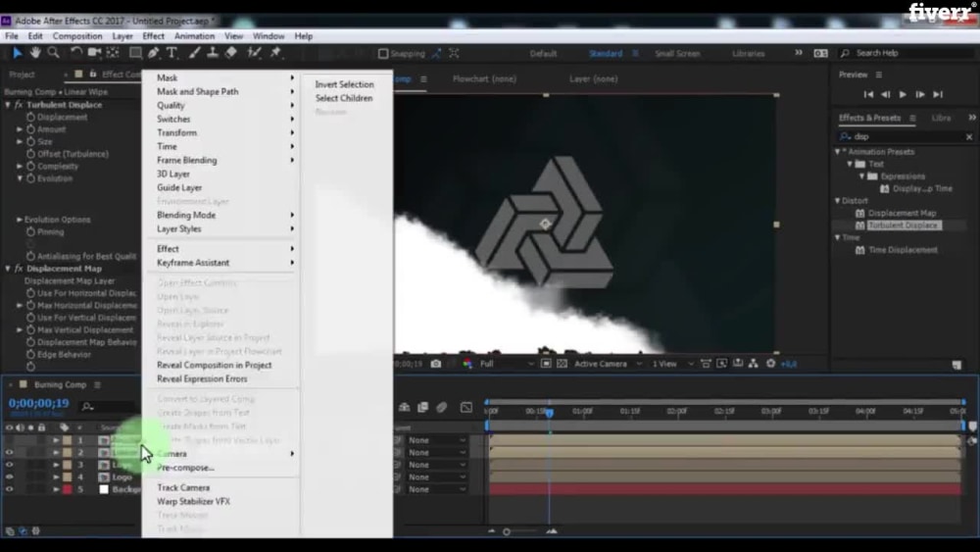
Task: Click the reset exposure icon in viewer
Action: (x=770, y=364)
